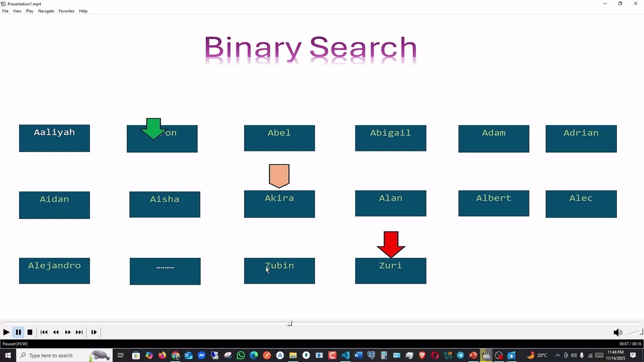Show hidden system tray icons

557,355
